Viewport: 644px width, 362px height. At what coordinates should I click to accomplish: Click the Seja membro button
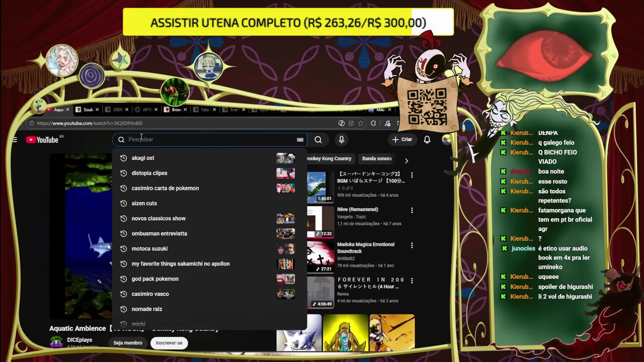[128, 343]
